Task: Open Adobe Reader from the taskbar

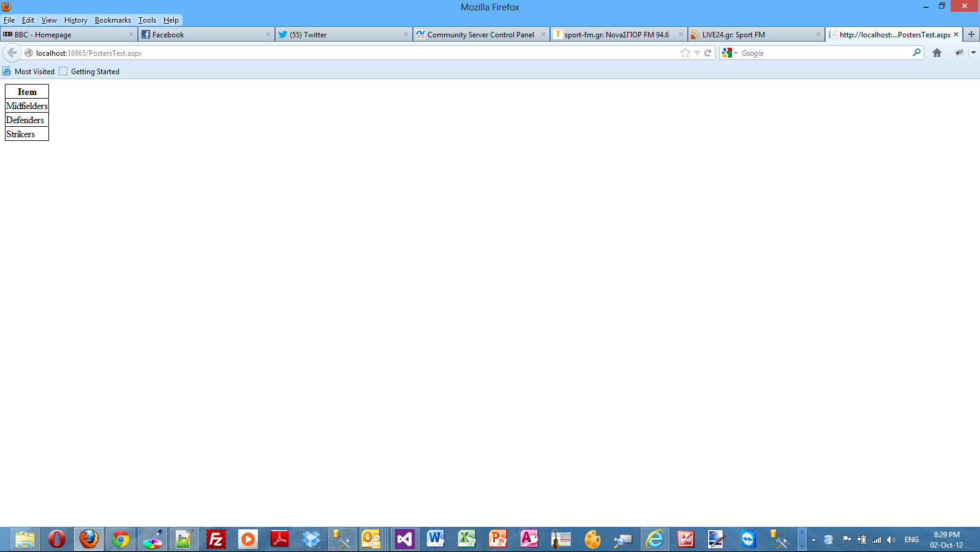Action: click(280, 539)
